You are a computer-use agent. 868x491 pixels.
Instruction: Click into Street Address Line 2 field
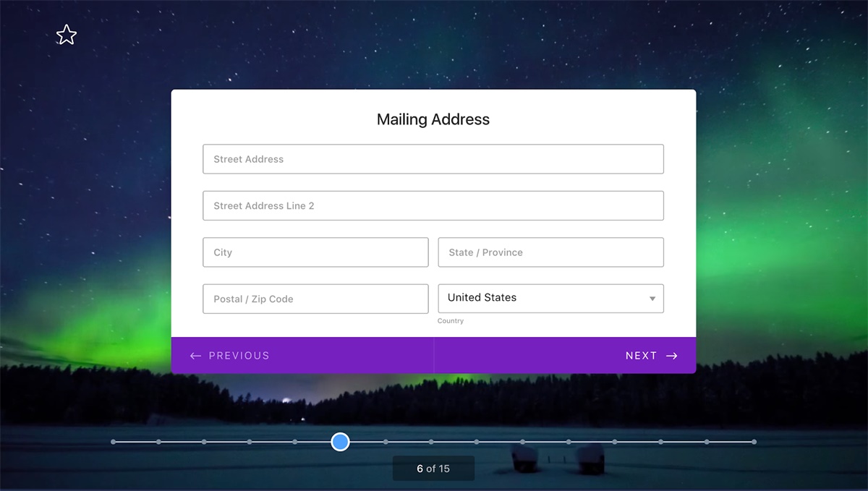click(433, 206)
